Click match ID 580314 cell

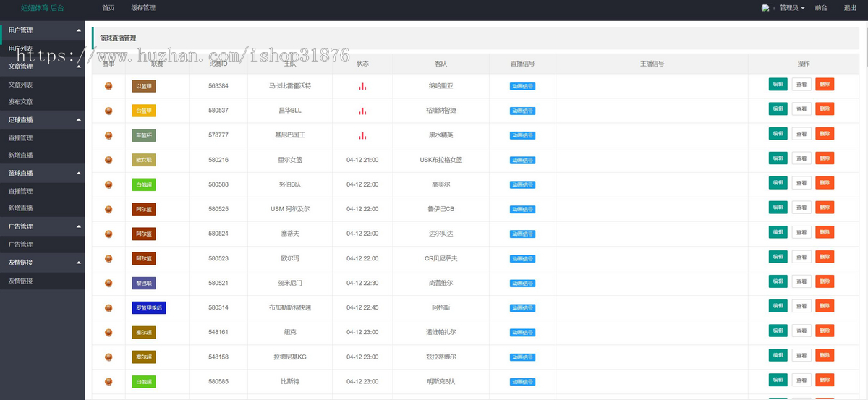(218, 307)
